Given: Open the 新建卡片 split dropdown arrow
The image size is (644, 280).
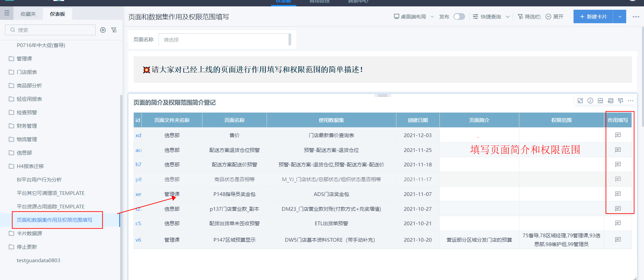Looking at the screenshot, I should [620, 16].
